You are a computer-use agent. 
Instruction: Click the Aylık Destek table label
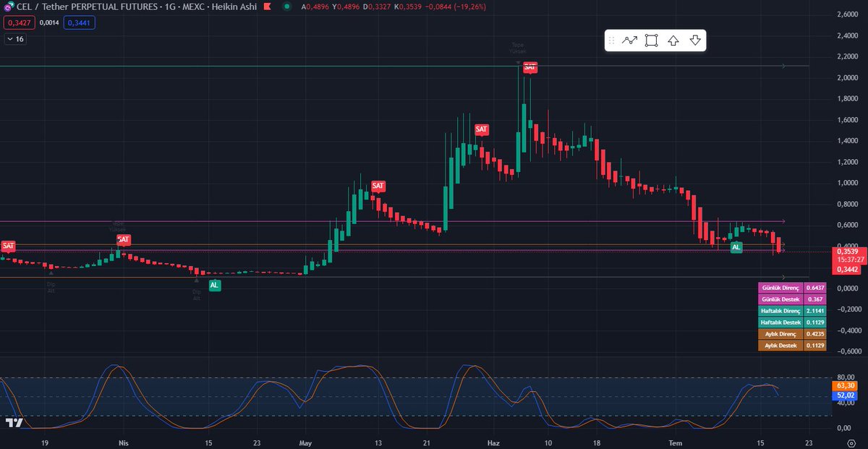click(781, 346)
